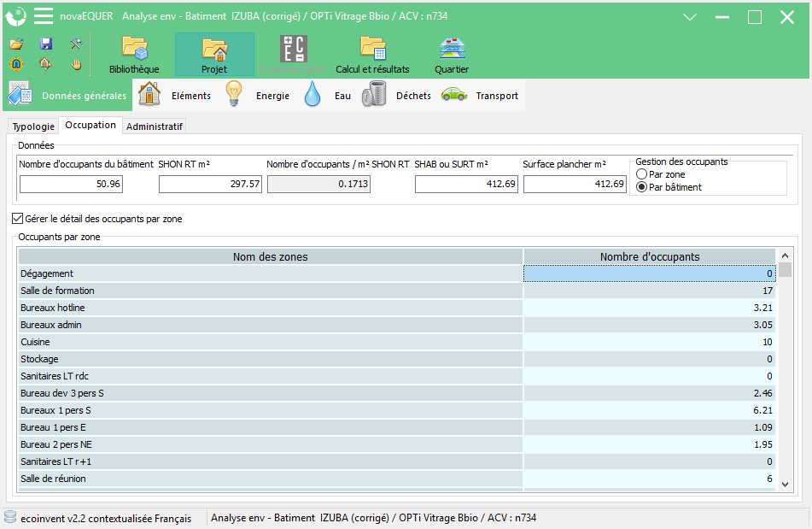Open the Bibliothèque folder icon
The image size is (812, 529).
coord(135,48)
